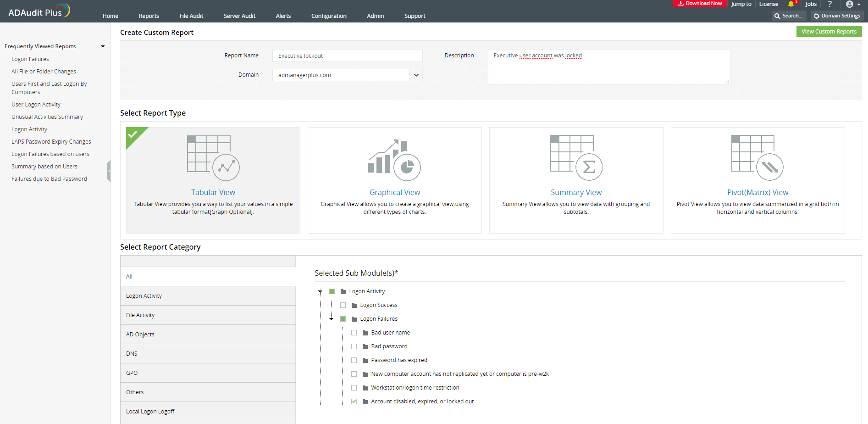Click the Pivot(Matrix) View grid icon

(x=757, y=158)
